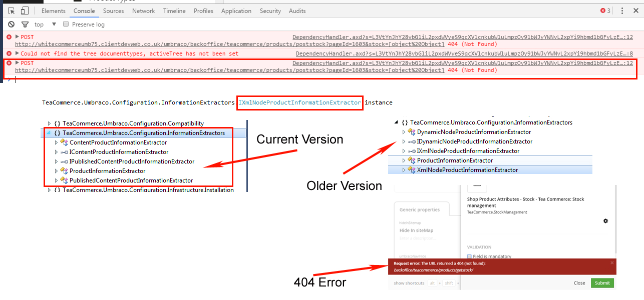Expand PublishedContentProductInformationExtractor tree node

(x=56, y=180)
